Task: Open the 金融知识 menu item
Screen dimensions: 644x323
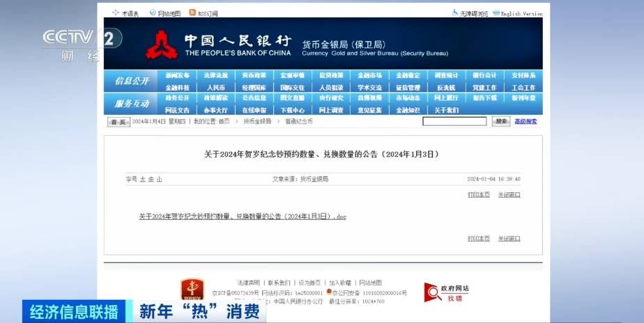Action: tap(408, 111)
